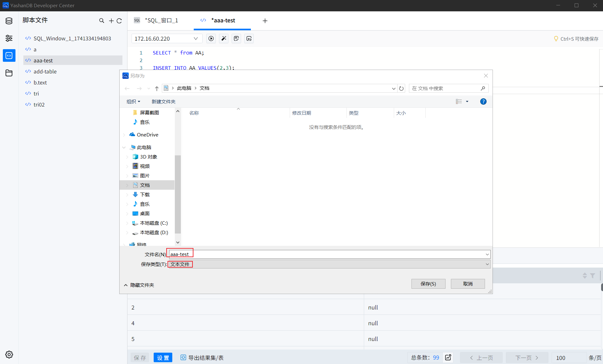Collapse the 此电脑 tree node
The image size is (603, 364).
click(x=124, y=147)
